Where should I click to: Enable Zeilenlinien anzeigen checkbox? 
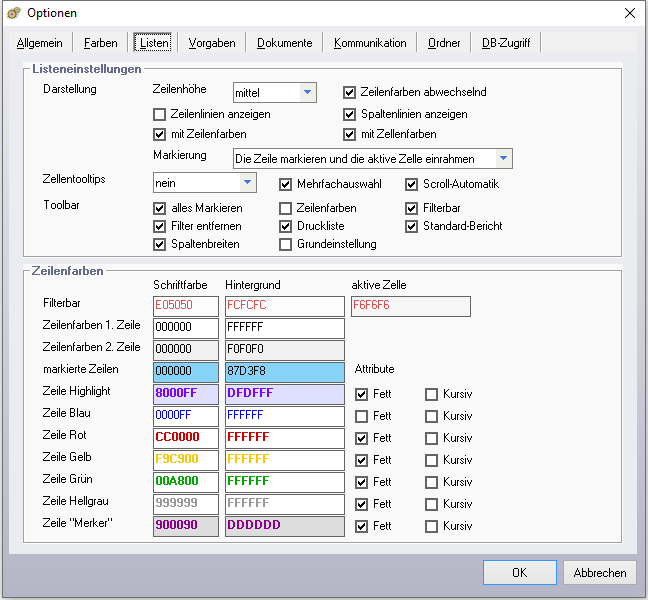(160, 115)
